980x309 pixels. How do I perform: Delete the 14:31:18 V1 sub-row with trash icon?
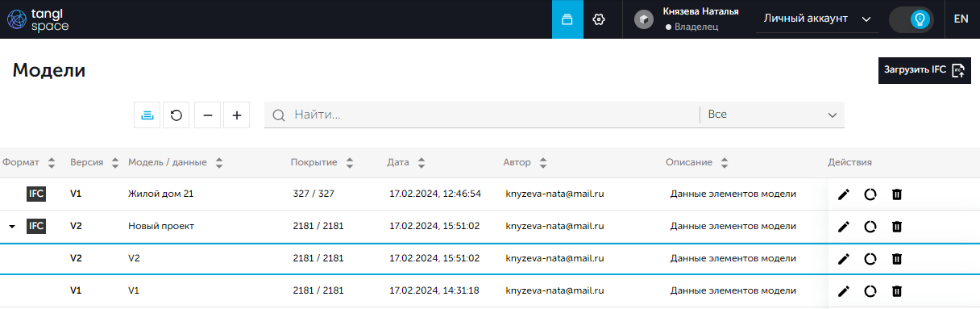(896, 291)
